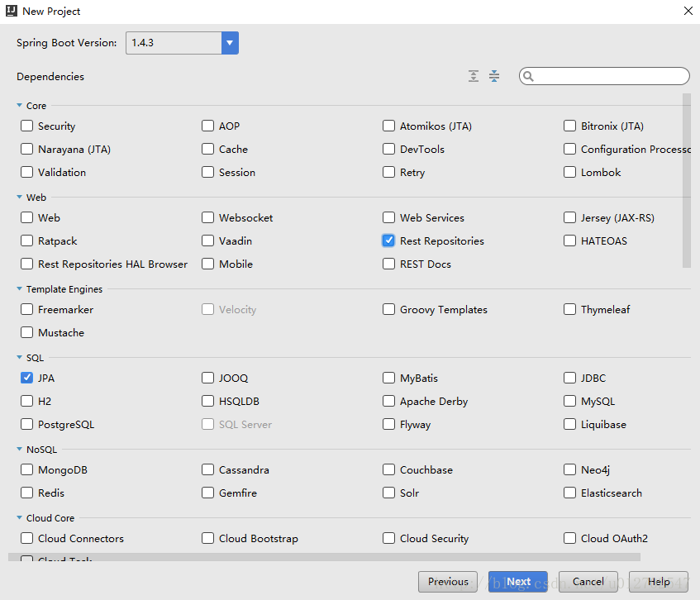Collapse the Template Engines group
The image size is (700, 600).
(x=19, y=289)
